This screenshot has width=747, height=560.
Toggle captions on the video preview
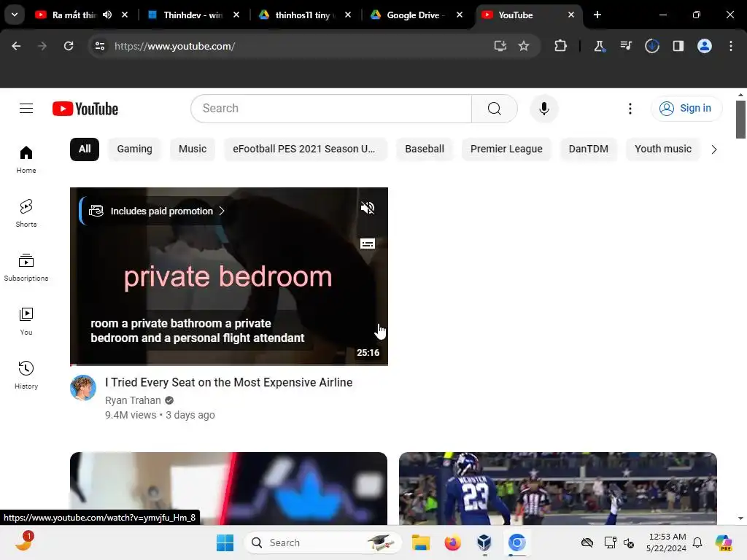coord(368,244)
